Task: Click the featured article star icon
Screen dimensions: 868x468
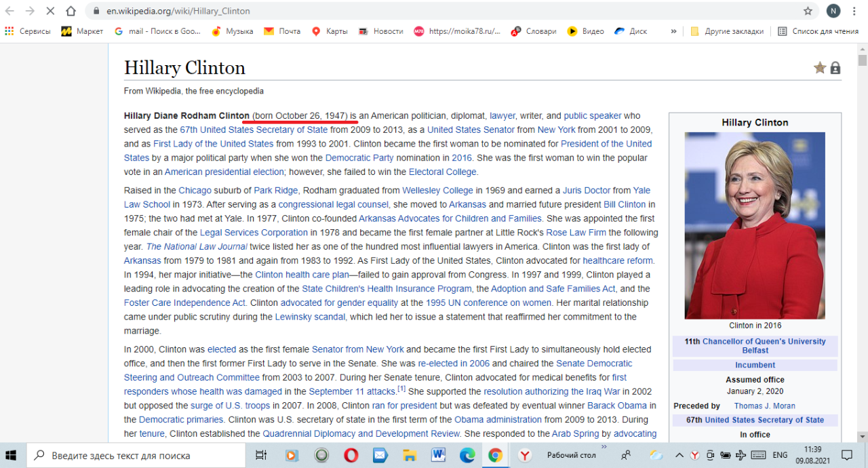Action: click(820, 68)
